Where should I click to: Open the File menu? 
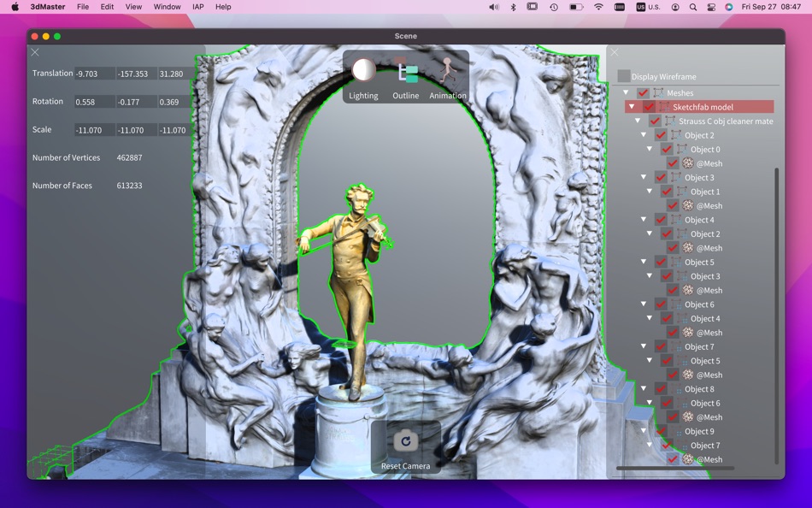(83, 7)
